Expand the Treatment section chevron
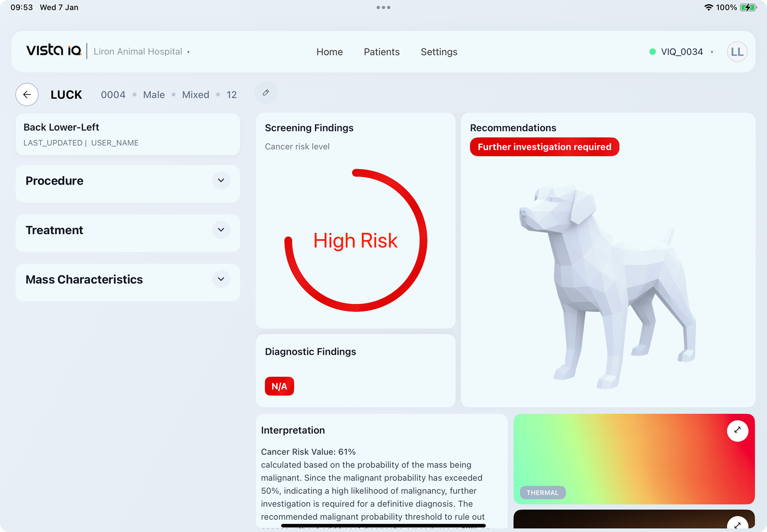Screen dimensions: 767x532 point(221,230)
